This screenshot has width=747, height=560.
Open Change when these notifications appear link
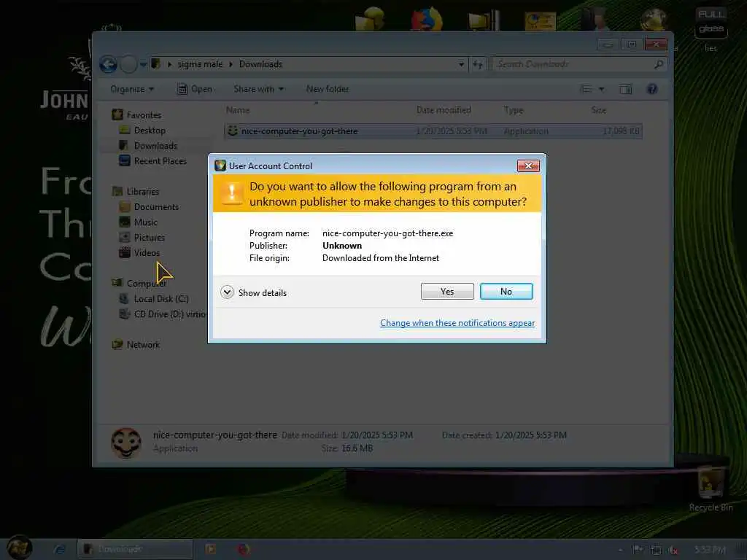[x=457, y=323]
